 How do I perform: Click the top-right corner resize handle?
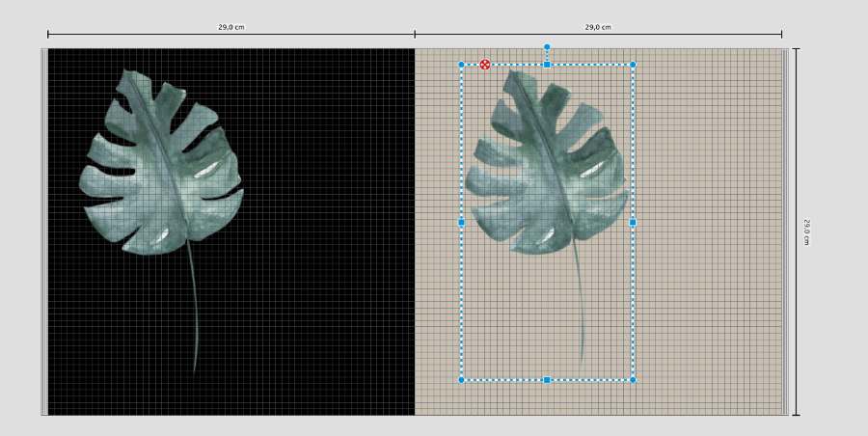[633, 65]
